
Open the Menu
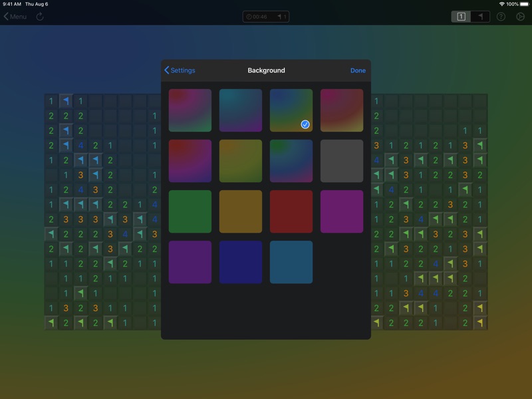coord(19,17)
